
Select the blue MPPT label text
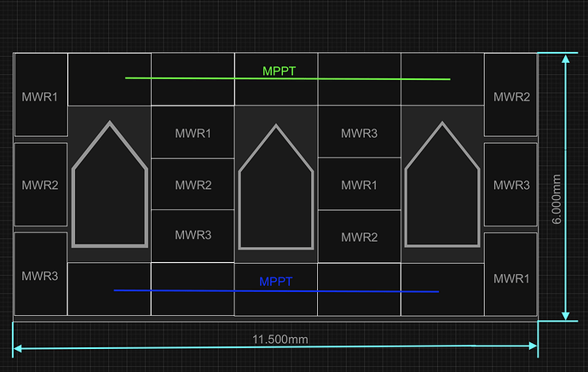pyautogui.click(x=276, y=281)
